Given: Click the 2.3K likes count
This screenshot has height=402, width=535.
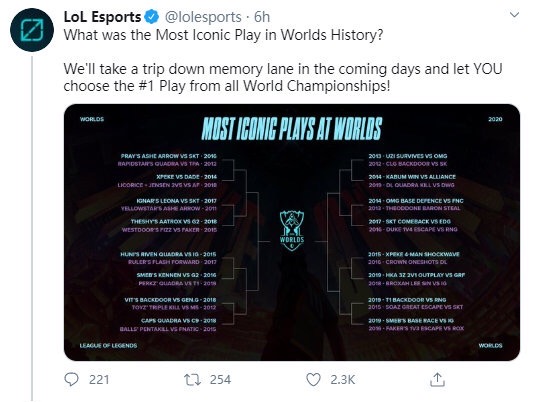Looking at the screenshot, I should [343, 379].
